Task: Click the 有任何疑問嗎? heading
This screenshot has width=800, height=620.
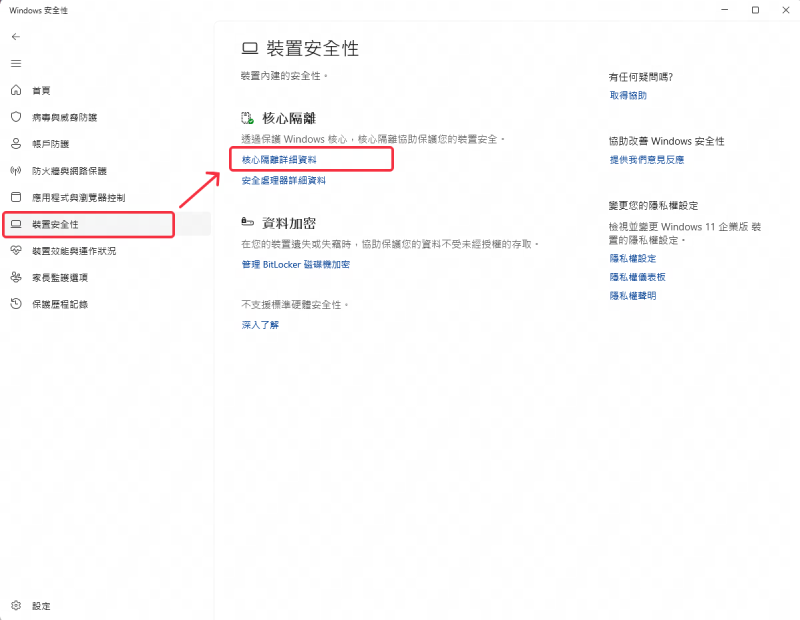Action: [x=641, y=77]
